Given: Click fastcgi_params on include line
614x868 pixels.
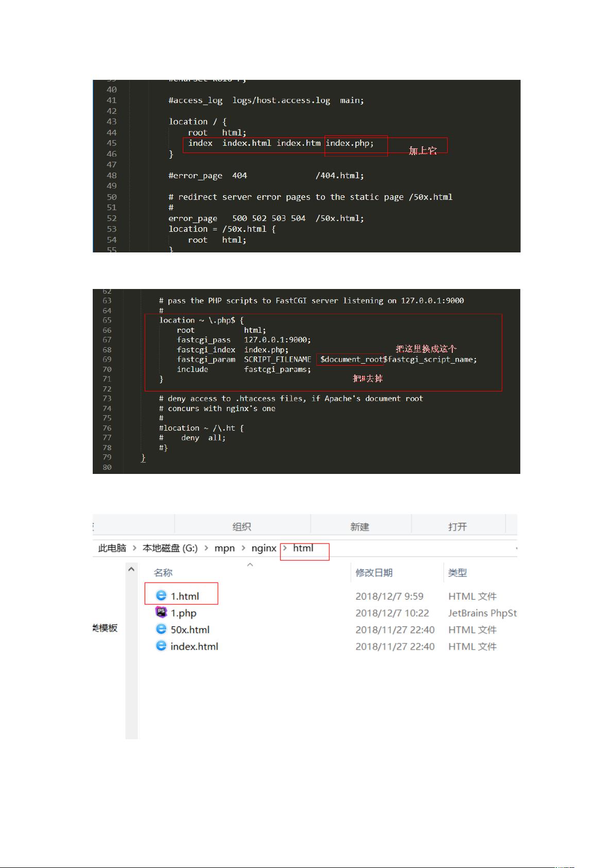Looking at the screenshot, I should tap(277, 369).
